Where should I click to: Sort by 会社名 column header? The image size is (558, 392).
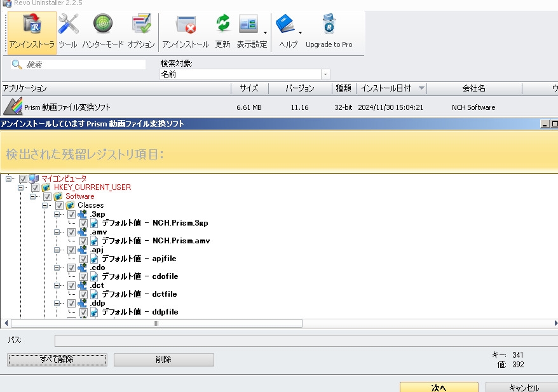coord(474,88)
